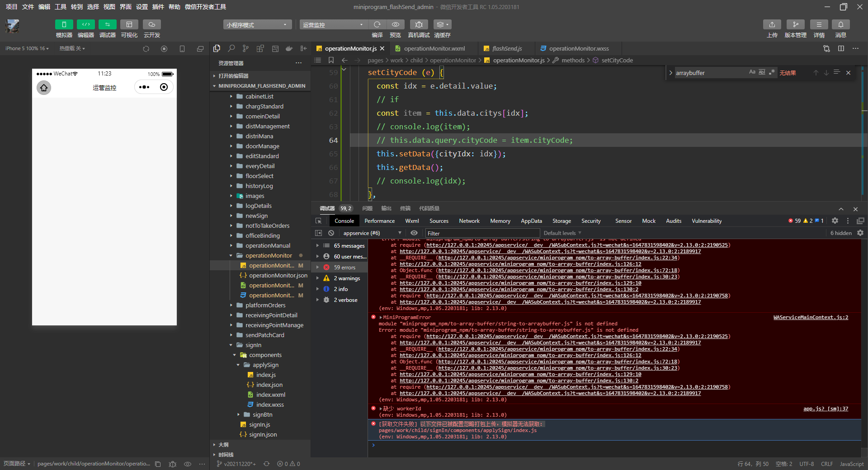Jump to next find match arrow
The height and width of the screenshot is (470, 868).
pos(826,73)
